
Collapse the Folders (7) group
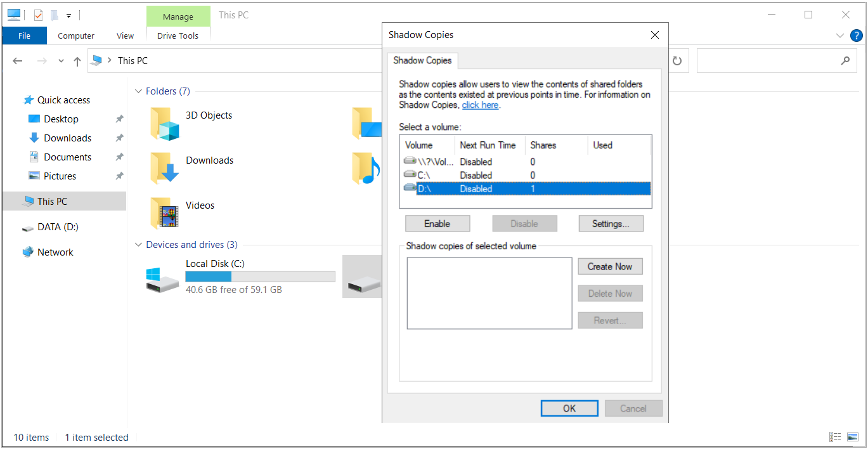point(138,91)
